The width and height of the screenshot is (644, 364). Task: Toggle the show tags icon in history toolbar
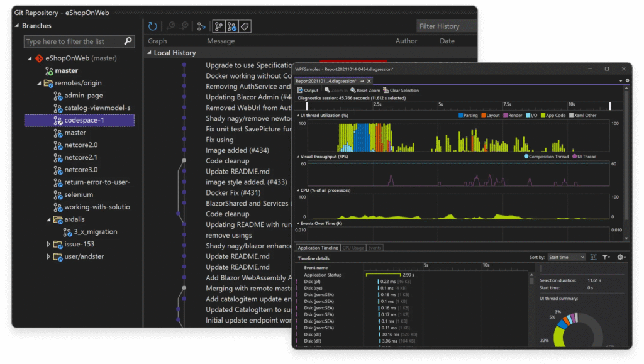pos(245,26)
